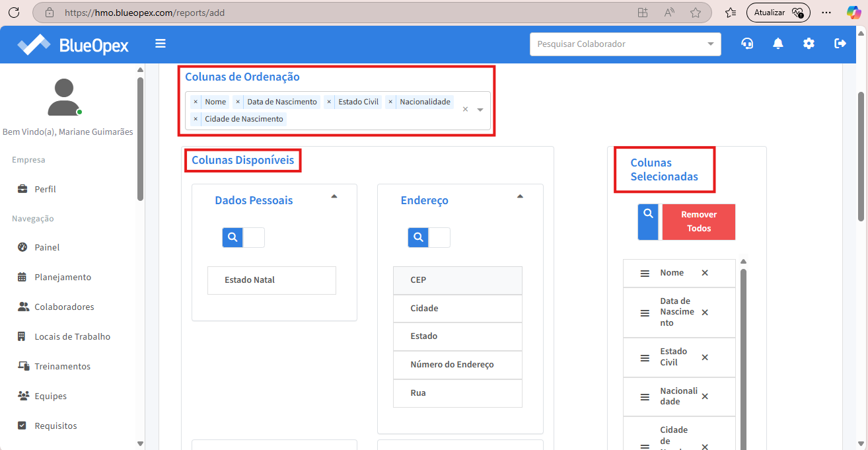The image size is (868, 450).
Task: Click the Dados Pessoais search field
Action: pyautogui.click(x=254, y=237)
